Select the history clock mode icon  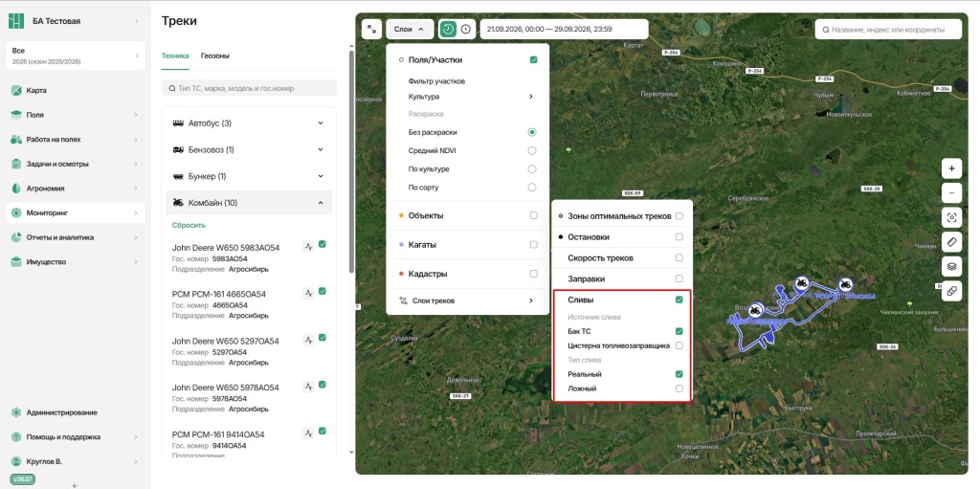[x=448, y=29]
